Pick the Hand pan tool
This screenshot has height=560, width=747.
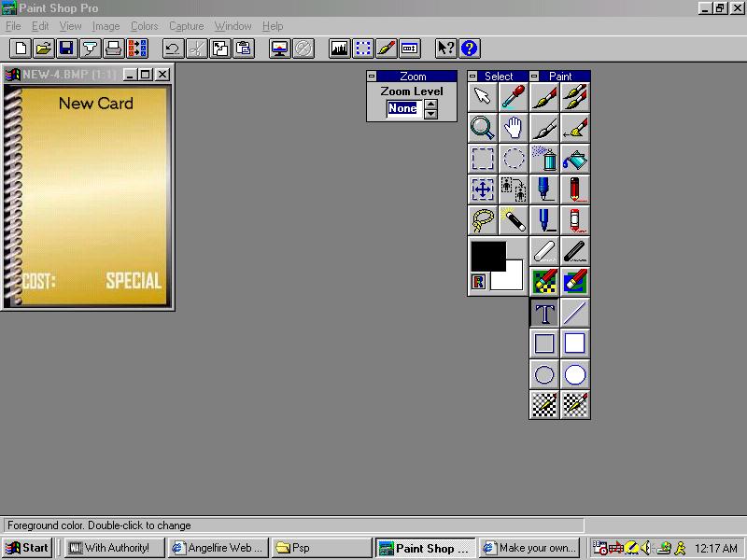pyautogui.click(x=513, y=128)
